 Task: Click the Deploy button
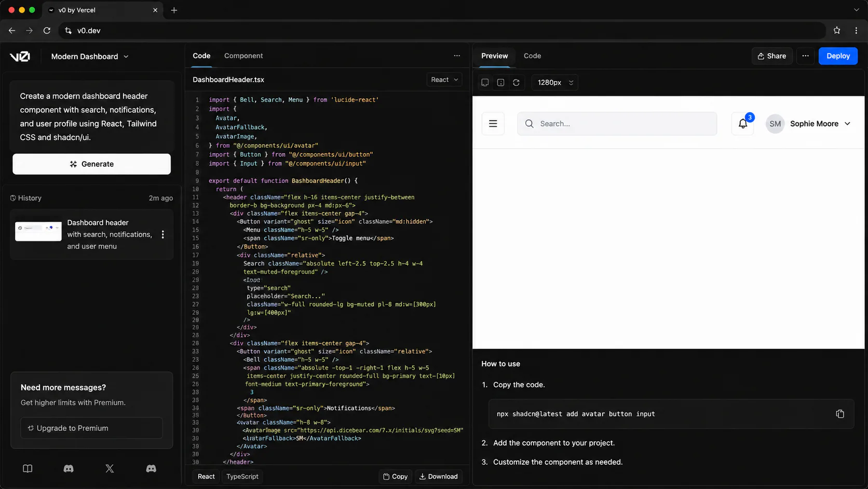tap(838, 56)
